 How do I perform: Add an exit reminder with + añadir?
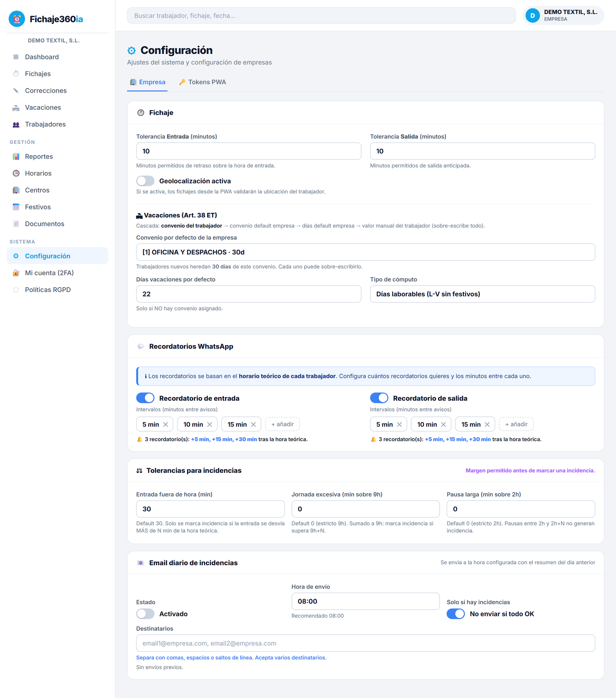tap(516, 424)
